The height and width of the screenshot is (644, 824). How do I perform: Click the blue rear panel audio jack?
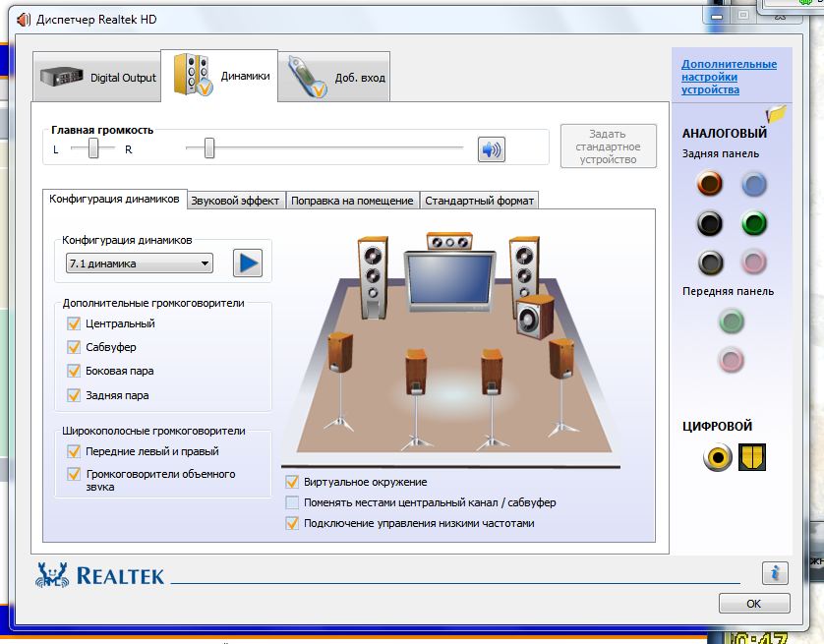pos(754,185)
